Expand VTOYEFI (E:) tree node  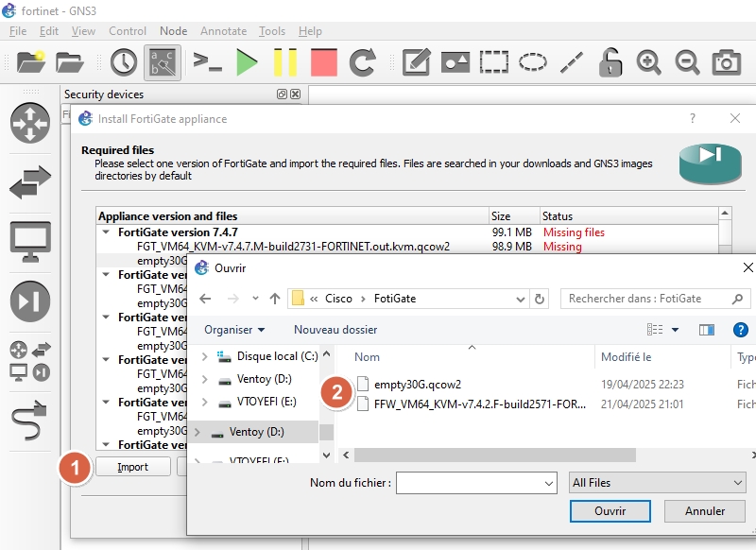pos(204,402)
